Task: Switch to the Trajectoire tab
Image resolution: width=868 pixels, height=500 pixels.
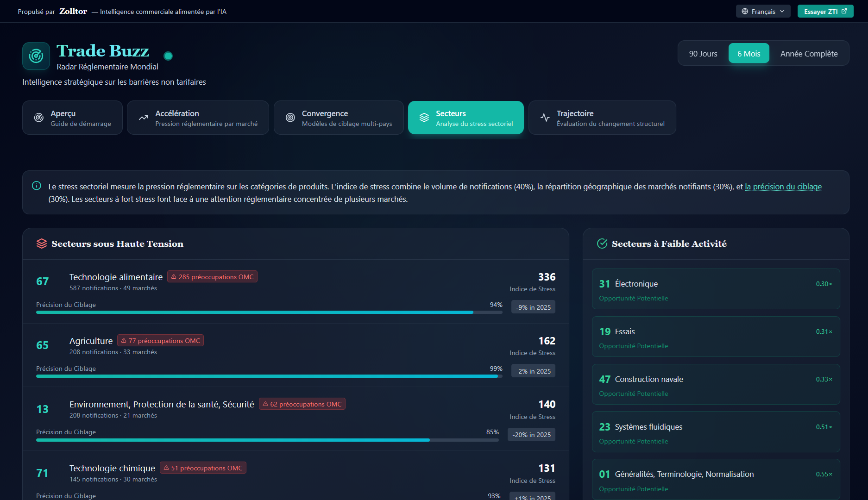Action: coord(602,118)
